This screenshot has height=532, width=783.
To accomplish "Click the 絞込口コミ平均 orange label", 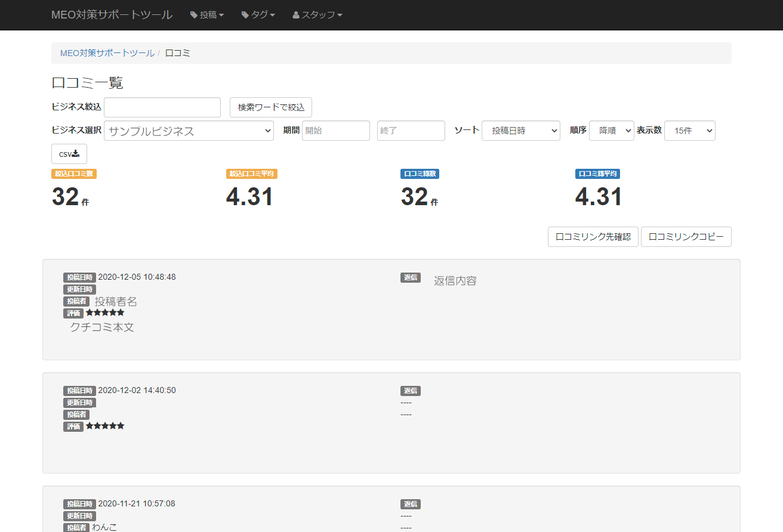I will click(x=251, y=174).
